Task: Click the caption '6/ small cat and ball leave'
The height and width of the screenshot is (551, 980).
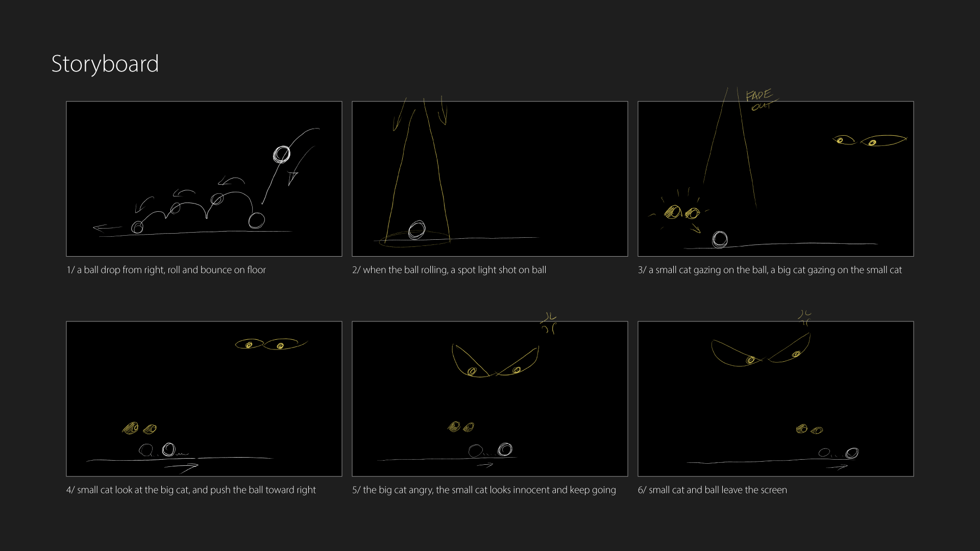Action: 713,490
